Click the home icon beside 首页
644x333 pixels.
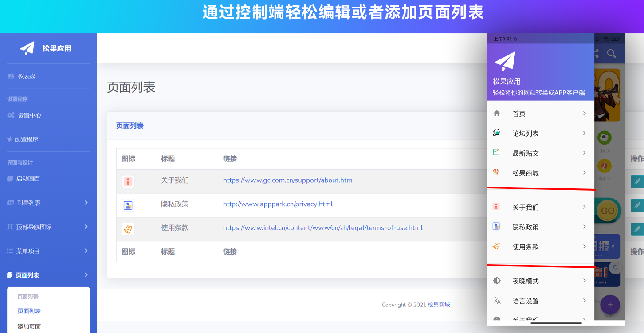[x=497, y=114]
